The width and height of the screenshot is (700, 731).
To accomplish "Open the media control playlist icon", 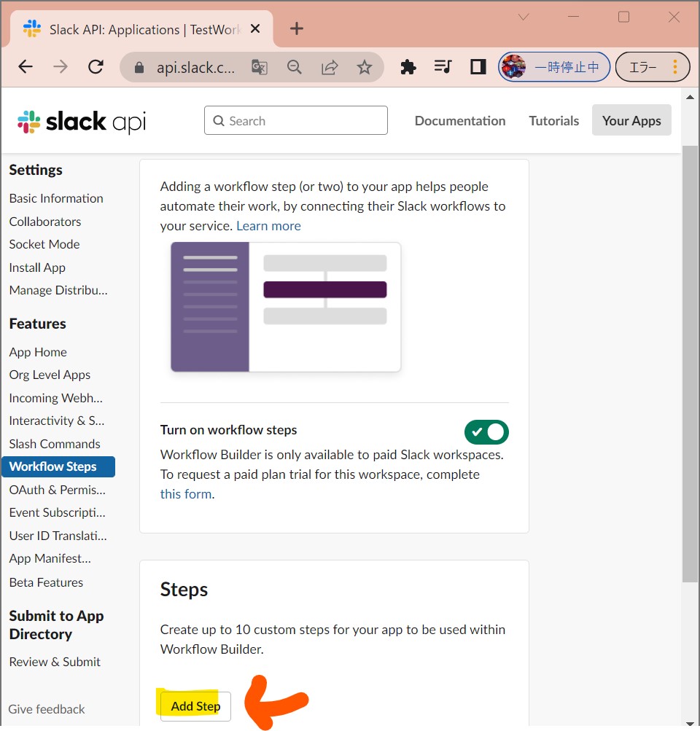I will (443, 66).
